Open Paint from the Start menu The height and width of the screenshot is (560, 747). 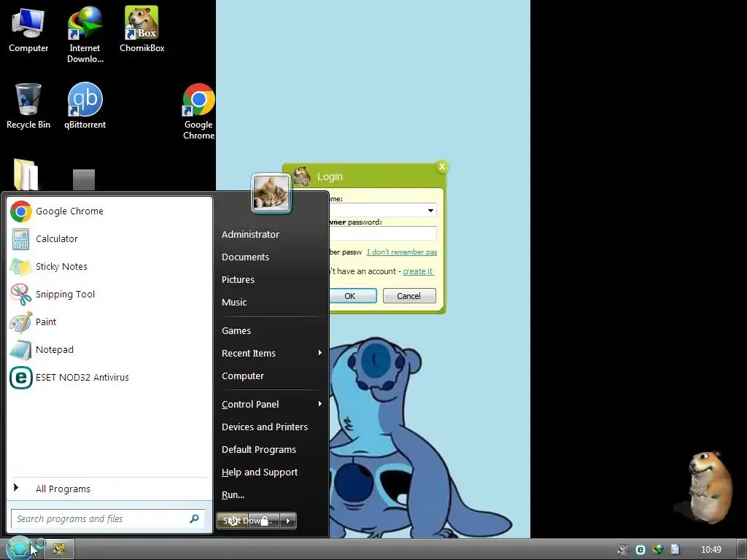(109, 322)
